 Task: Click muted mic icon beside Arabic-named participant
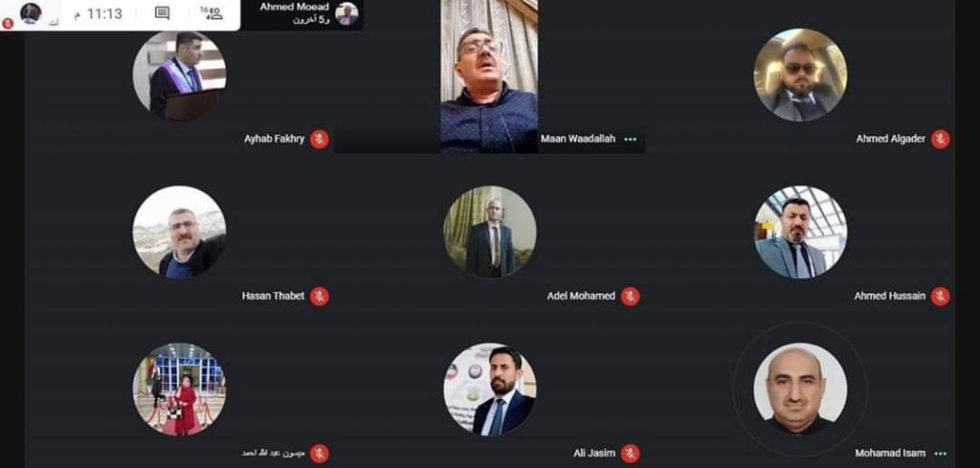(x=320, y=453)
